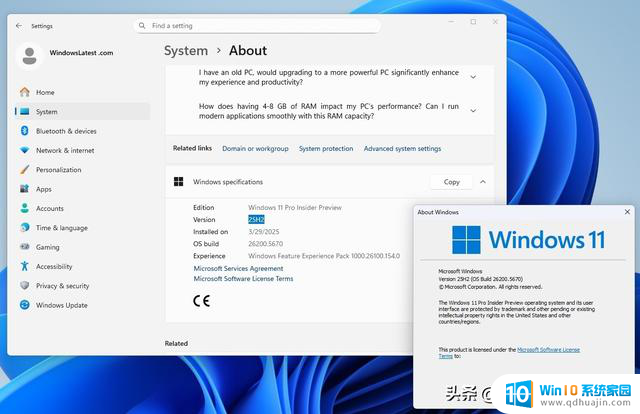Click the Apps icon in sidebar
The height and width of the screenshot is (414, 640).
(x=24, y=189)
